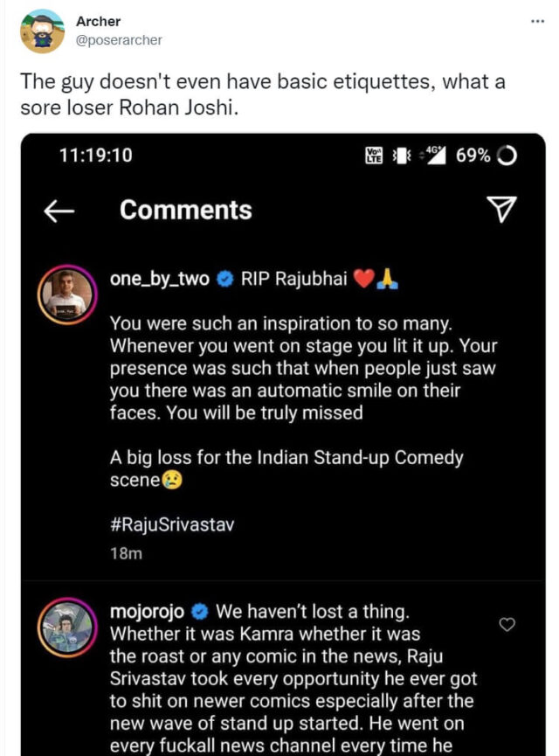
Task: Open one_by_two's profile picture
Action: click(66, 294)
